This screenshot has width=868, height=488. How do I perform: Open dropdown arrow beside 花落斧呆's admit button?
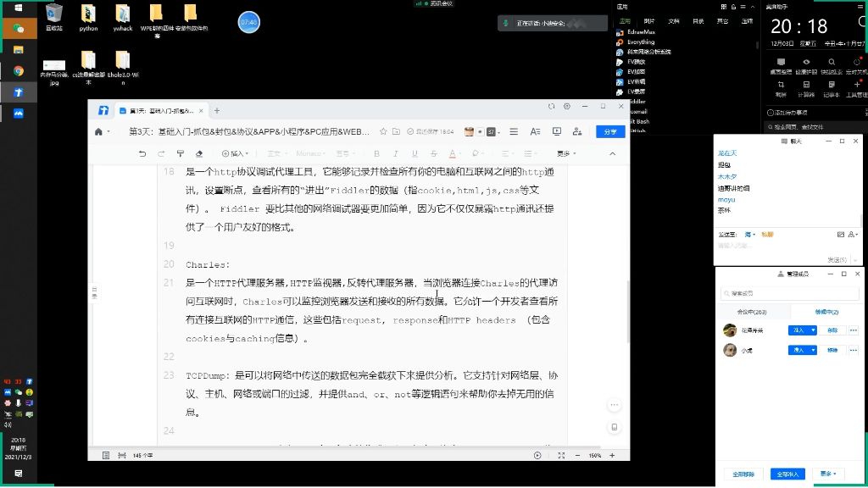[813, 330]
